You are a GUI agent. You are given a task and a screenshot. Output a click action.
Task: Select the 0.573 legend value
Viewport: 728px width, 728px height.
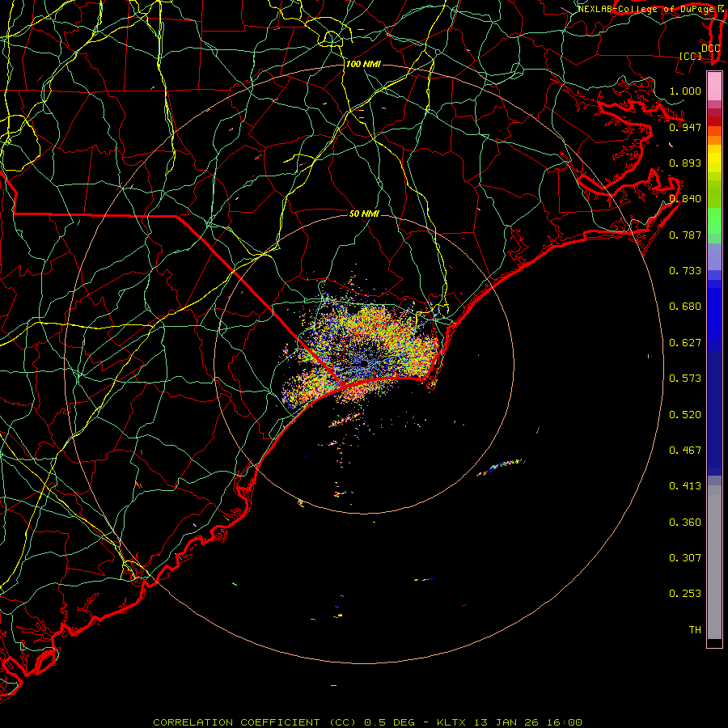point(685,379)
